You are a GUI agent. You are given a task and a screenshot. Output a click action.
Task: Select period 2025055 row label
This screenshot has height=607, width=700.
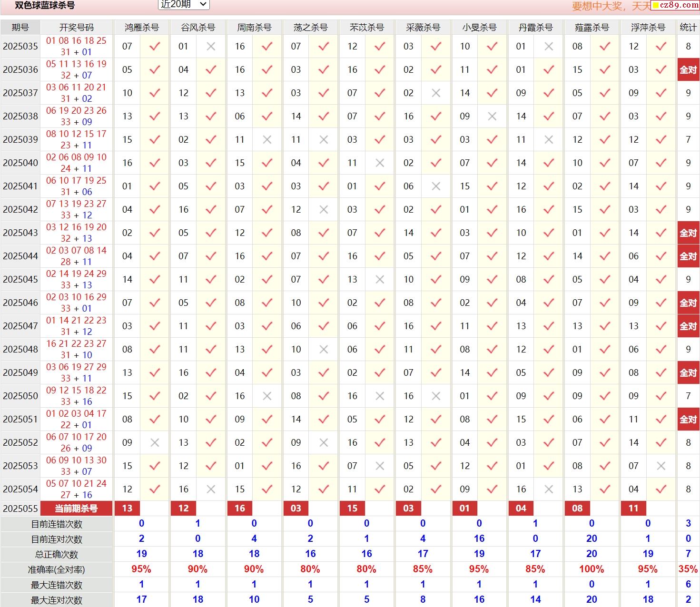coord(20,509)
